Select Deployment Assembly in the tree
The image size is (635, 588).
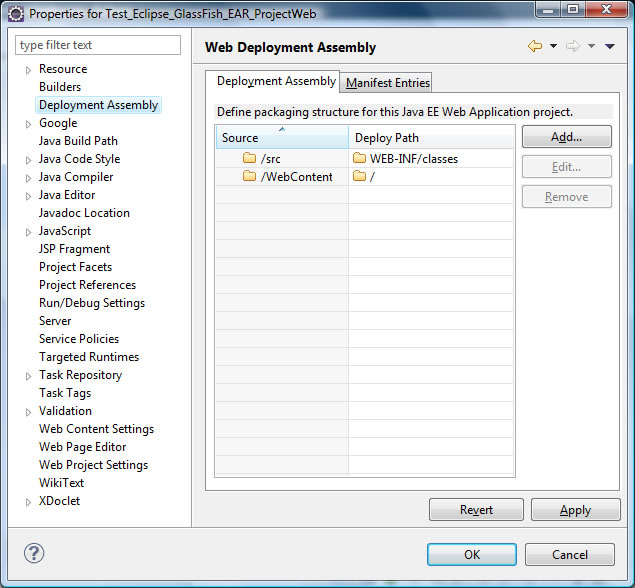pyautogui.click(x=98, y=105)
